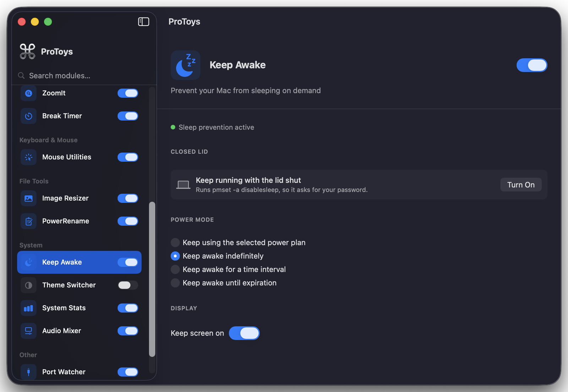Click the Keyboard & Mouse section header
The image size is (568, 392).
click(48, 140)
